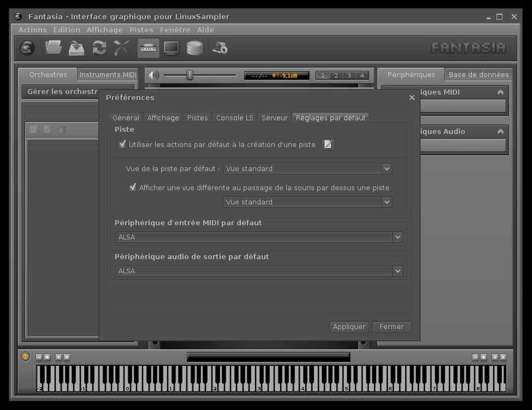Click the reset sampler X icon

pos(121,48)
